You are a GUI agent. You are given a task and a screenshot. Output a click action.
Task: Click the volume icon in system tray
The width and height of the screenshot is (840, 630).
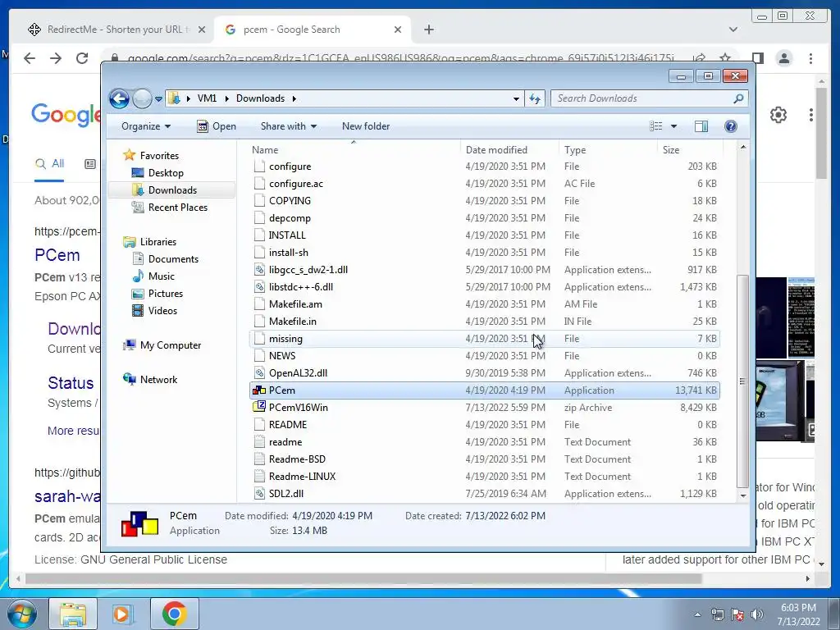coord(757,614)
